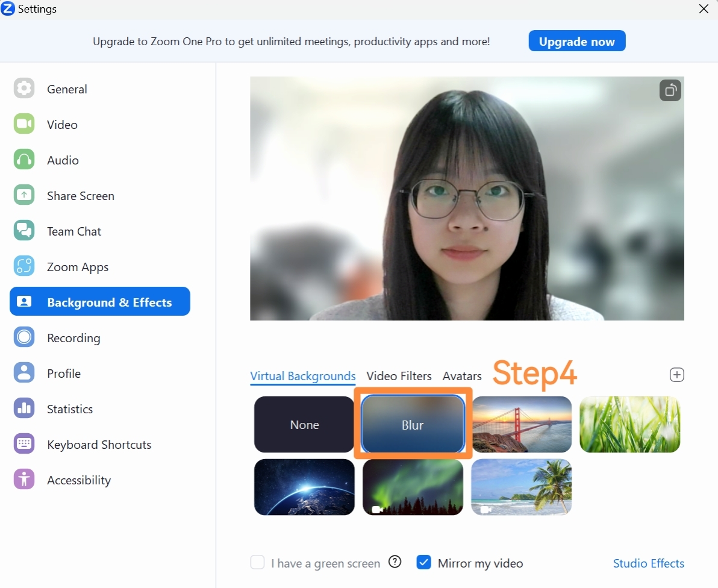The width and height of the screenshot is (718, 588).
Task: Choose the northern lights video background
Action: (413, 487)
